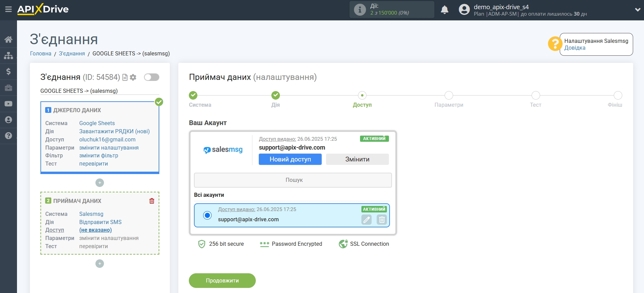
Task: Go to З'єднання breadcrumb link
Action: point(72,53)
